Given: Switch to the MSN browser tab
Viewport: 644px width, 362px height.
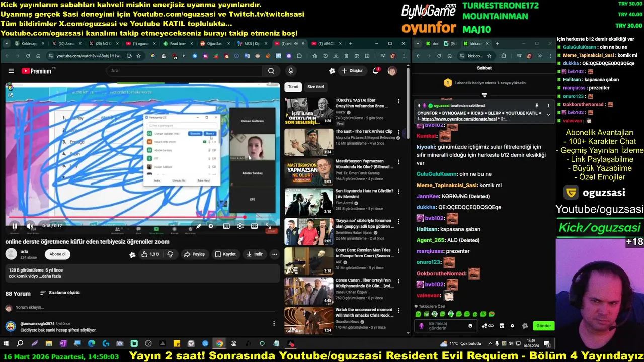Looking at the screenshot, I should (253, 44).
